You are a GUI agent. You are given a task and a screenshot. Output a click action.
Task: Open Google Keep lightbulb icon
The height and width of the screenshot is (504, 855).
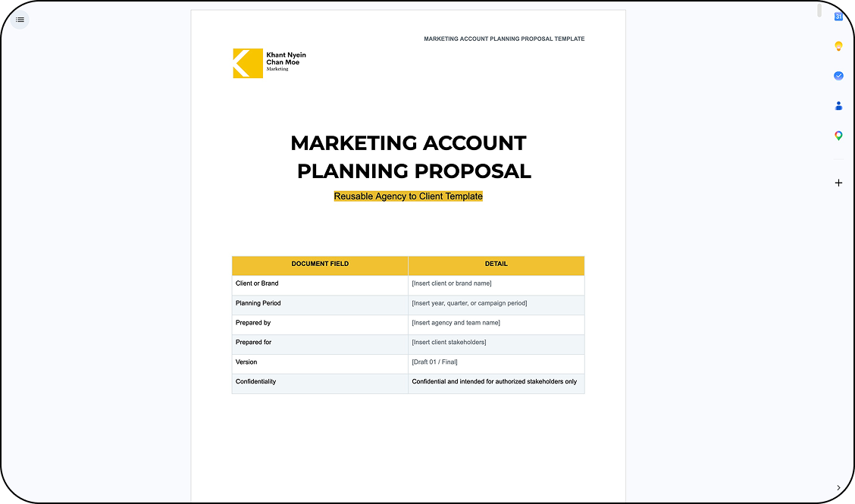(838, 46)
